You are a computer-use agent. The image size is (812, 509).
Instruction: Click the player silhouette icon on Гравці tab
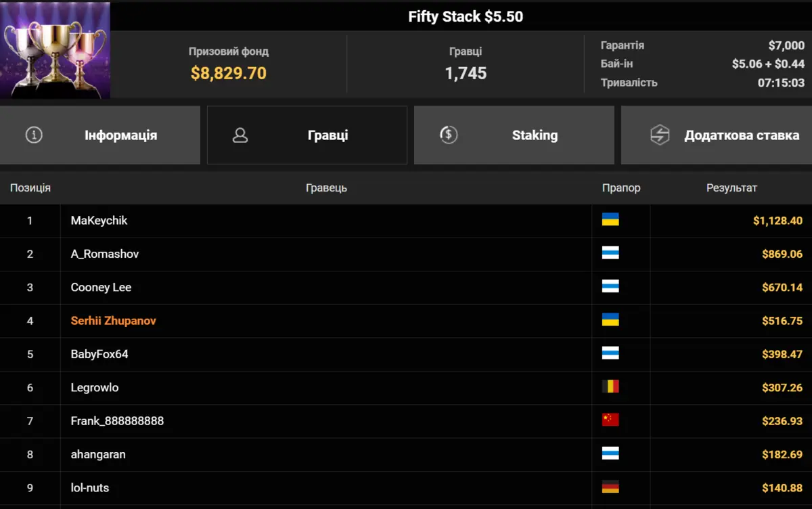240,135
